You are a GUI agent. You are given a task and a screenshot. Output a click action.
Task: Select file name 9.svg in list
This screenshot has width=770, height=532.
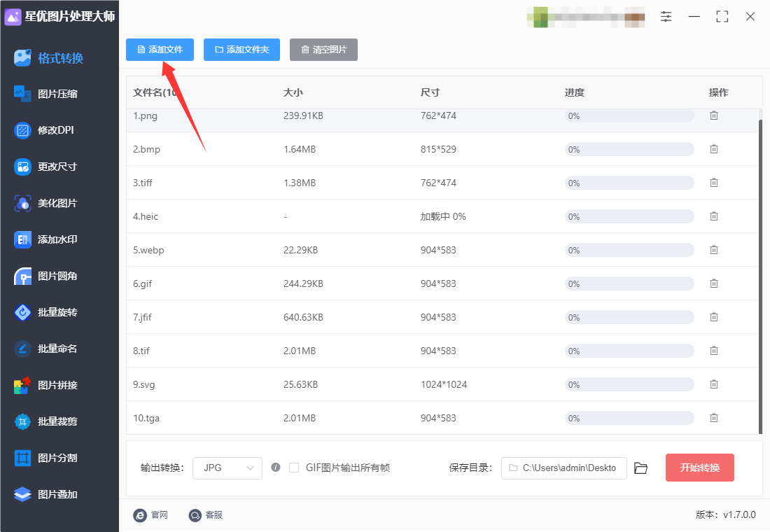click(x=144, y=384)
